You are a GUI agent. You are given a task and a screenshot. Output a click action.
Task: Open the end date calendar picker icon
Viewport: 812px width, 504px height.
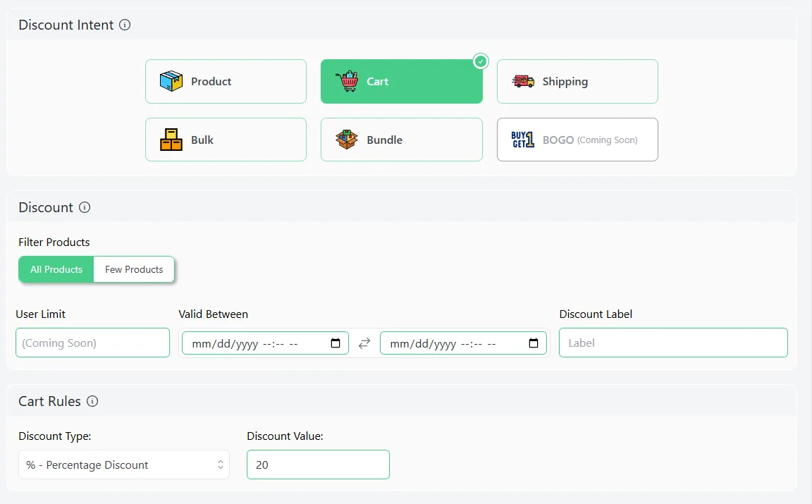tap(534, 343)
